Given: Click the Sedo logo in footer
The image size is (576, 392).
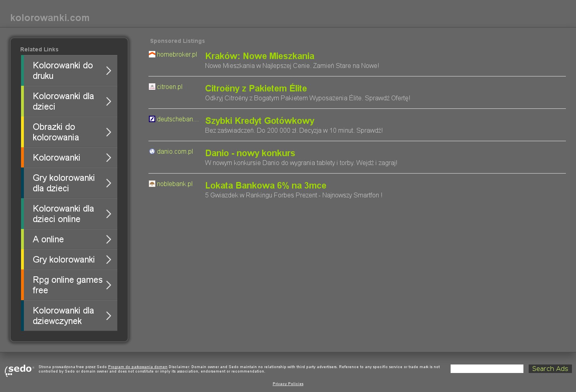Looking at the screenshot, I should pos(19,370).
